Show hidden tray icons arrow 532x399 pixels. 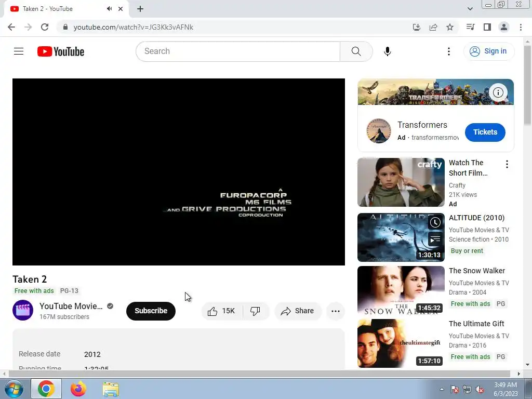[x=442, y=389]
